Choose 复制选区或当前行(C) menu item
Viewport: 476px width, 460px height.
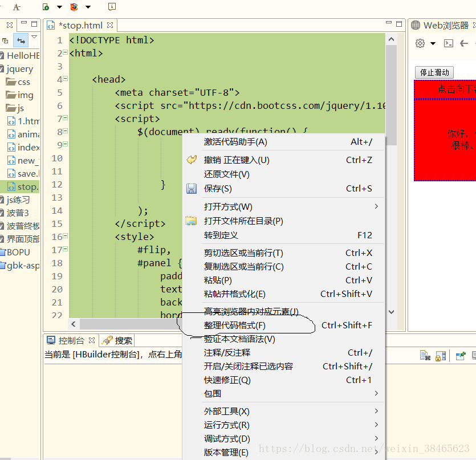(x=284, y=267)
